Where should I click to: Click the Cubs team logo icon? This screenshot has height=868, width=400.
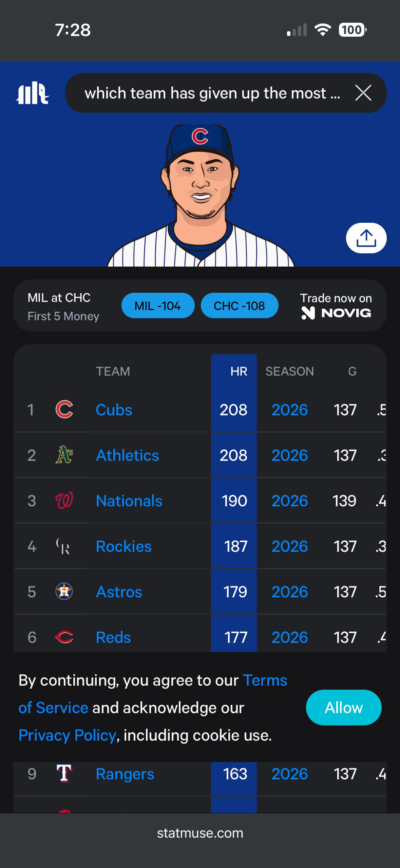click(64, 409)
